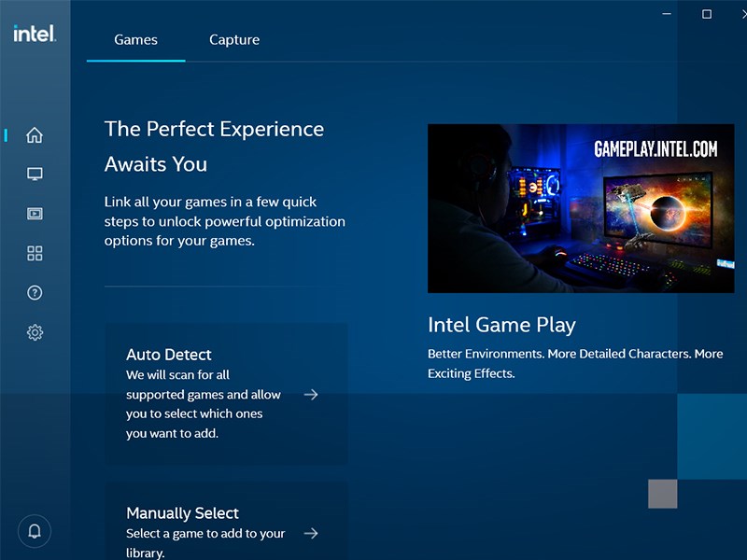Click the blue active page indicator beside Home
Viewport: 747px width, 560px height.
[5, 134]
